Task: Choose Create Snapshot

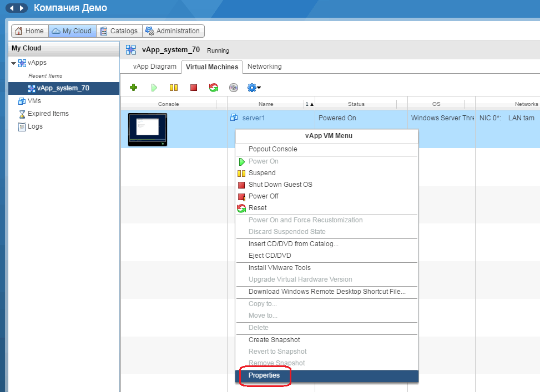Action: pos(327,340)
